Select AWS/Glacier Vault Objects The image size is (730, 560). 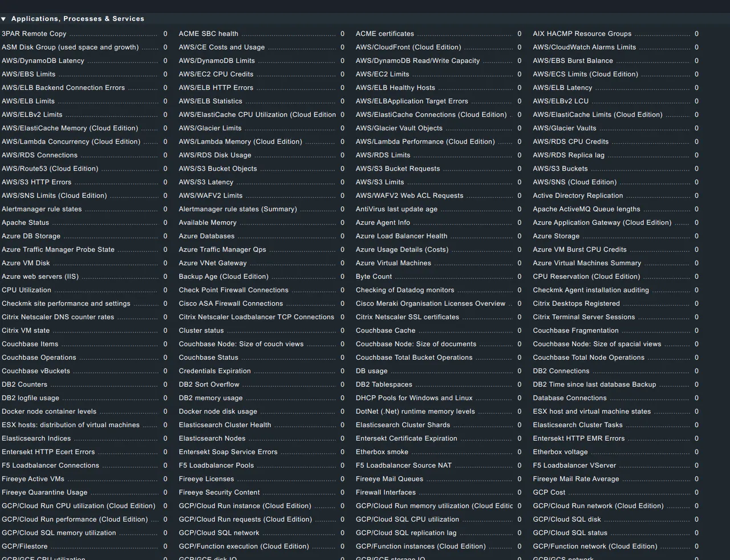pyautogui.click(x=399, y=128)
